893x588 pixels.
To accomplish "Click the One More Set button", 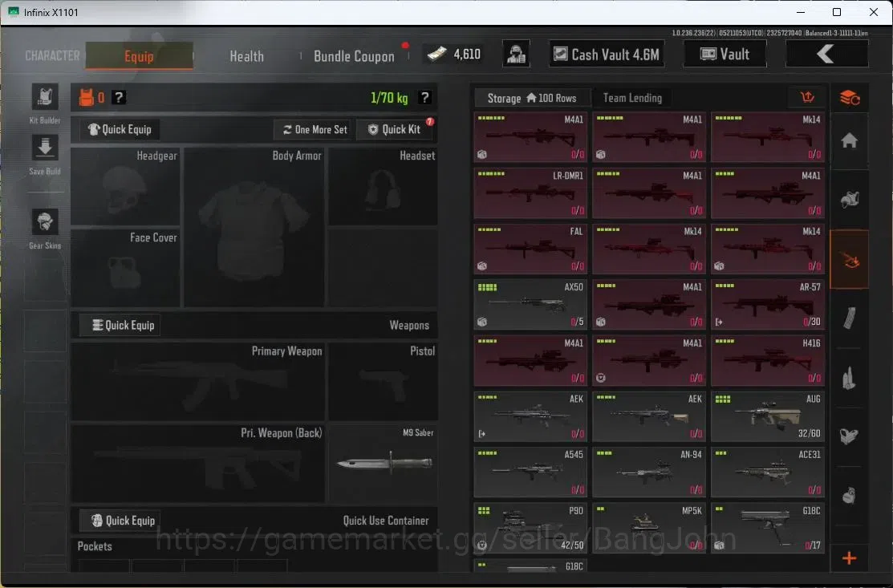I will [x=315, y=129].
